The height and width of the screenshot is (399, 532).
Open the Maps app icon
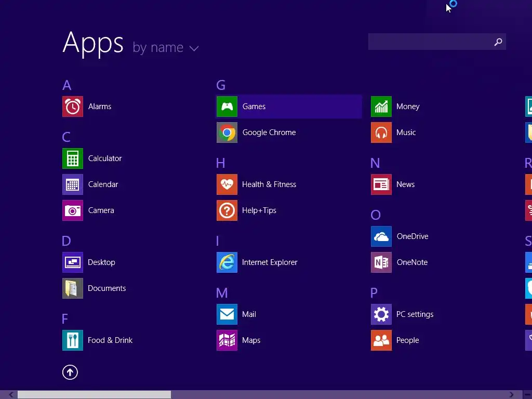(x=227, y=340)
